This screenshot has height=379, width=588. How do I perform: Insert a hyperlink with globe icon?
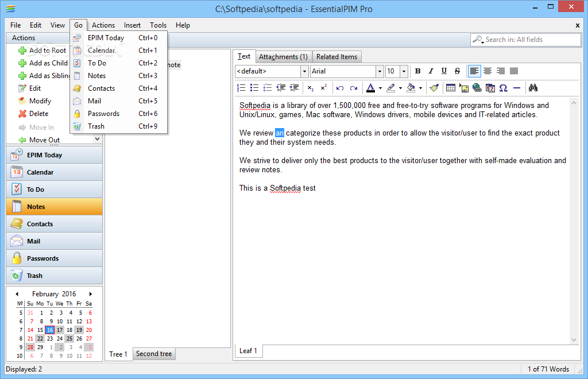pos(477,88)
